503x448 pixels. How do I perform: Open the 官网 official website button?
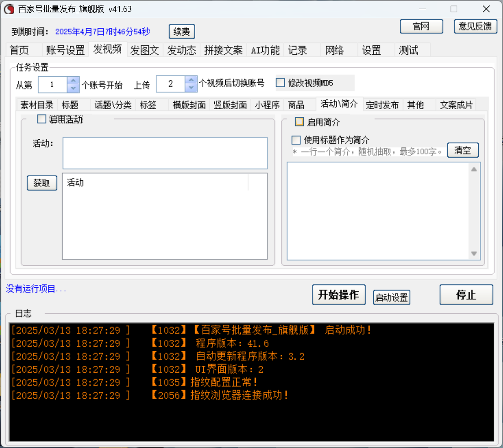(421, 26)
